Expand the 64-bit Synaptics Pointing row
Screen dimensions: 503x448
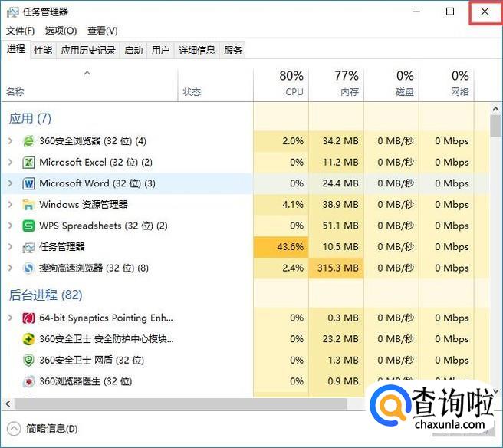[x=10, y=318]
